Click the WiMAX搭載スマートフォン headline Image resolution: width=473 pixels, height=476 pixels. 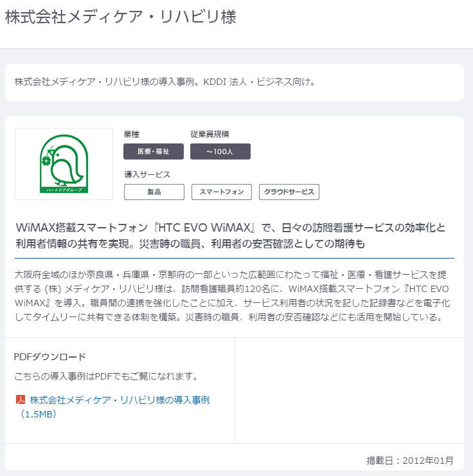(x=231, y=235)
